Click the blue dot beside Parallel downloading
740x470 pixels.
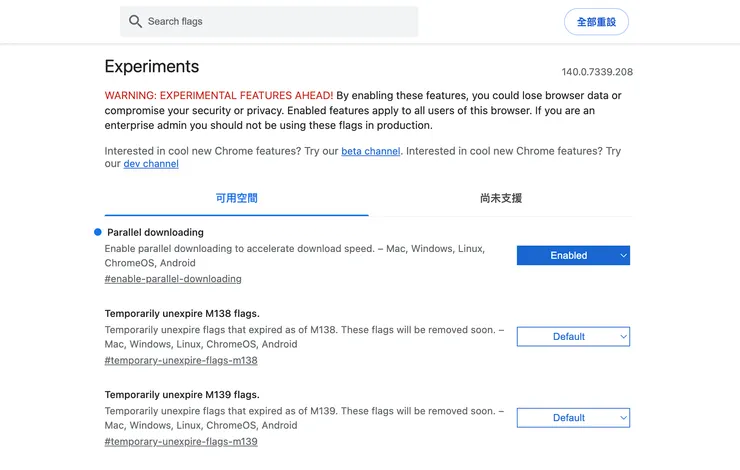pos(97,232)
